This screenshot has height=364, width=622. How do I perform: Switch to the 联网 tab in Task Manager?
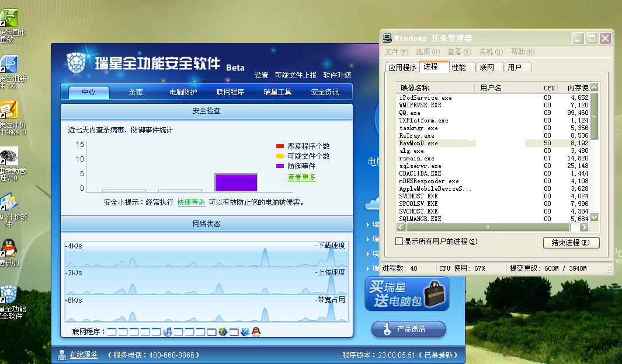(x=489, y=67)
